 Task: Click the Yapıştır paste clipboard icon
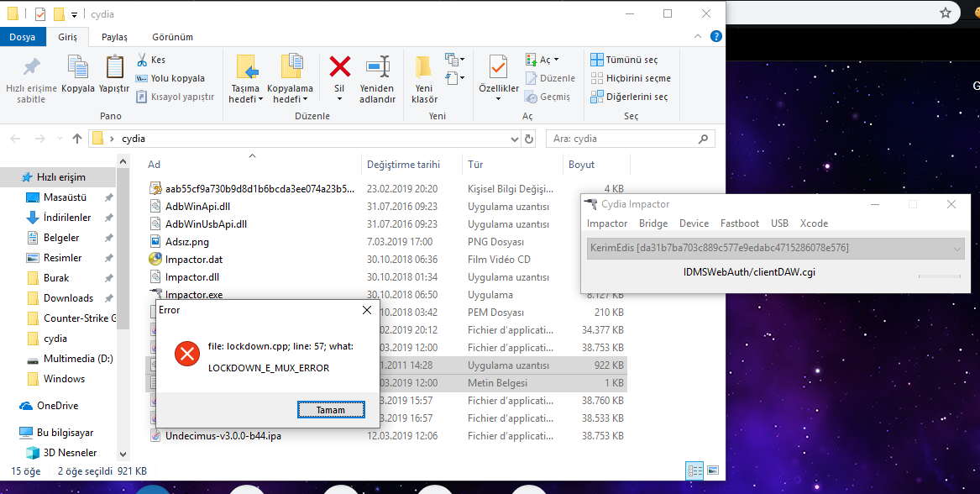point(114,67)
